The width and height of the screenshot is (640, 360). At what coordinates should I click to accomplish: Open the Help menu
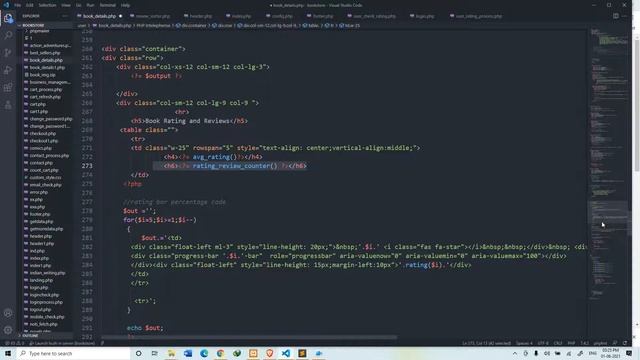click(x=125, y=5)
